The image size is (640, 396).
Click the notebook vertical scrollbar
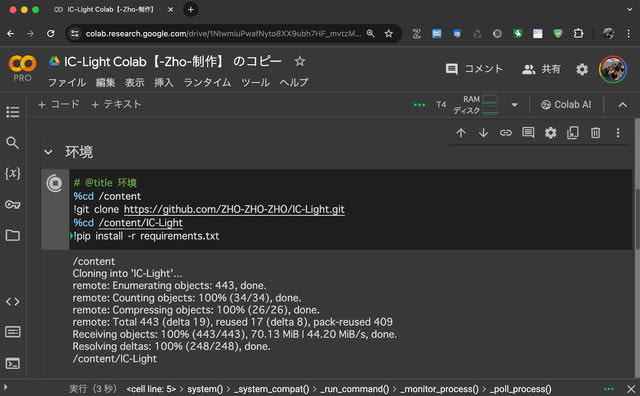(x=637, y=218)
